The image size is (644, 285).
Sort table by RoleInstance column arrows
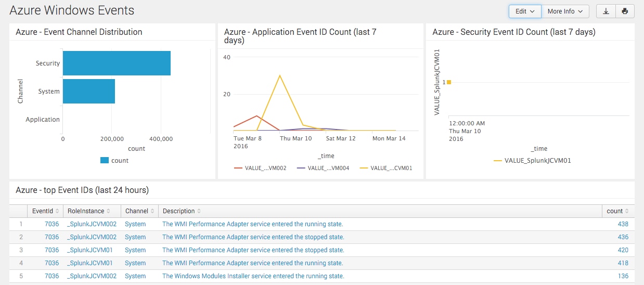click(x=109, y=211)
